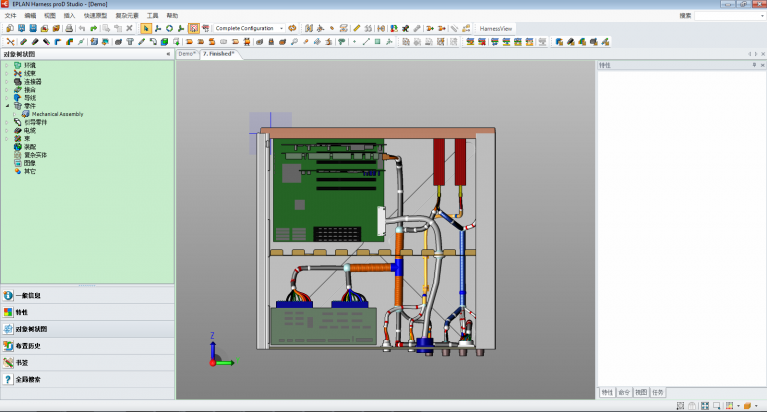Open the 插入 insert menu
The width and height of the screenshot is (767, 412).
pyautogui.click(x=69, y=16)
